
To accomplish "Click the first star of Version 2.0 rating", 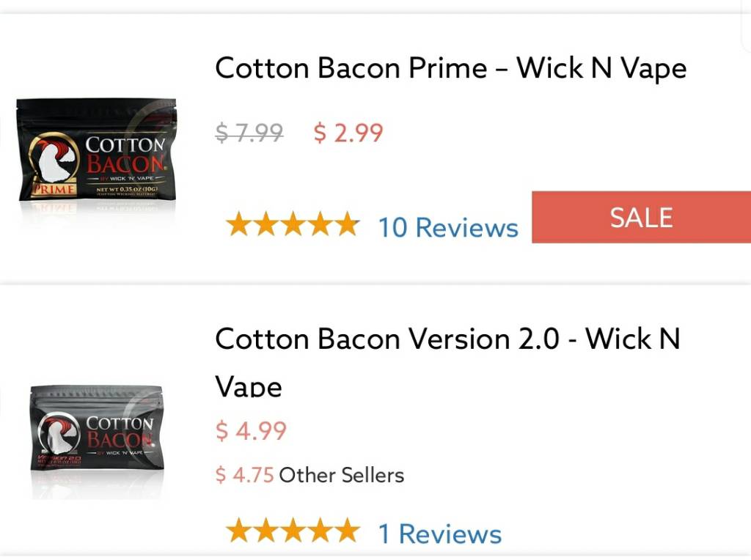I will 239,530.
